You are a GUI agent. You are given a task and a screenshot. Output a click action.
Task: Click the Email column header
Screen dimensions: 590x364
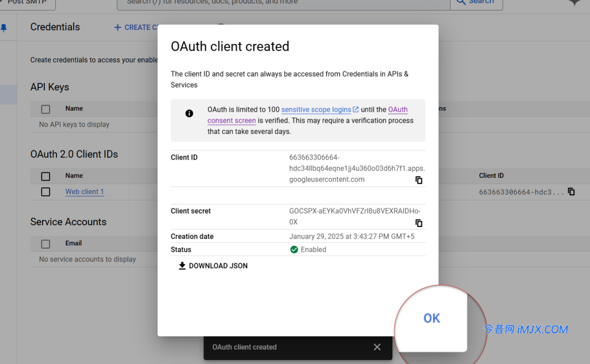(73, 243)
